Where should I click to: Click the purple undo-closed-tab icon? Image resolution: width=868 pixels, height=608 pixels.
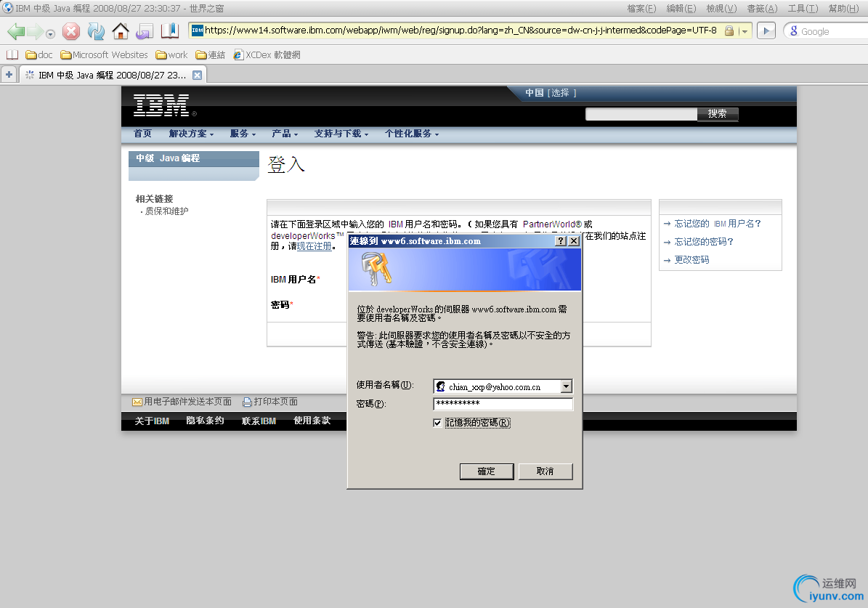click(x=145, y=31)
